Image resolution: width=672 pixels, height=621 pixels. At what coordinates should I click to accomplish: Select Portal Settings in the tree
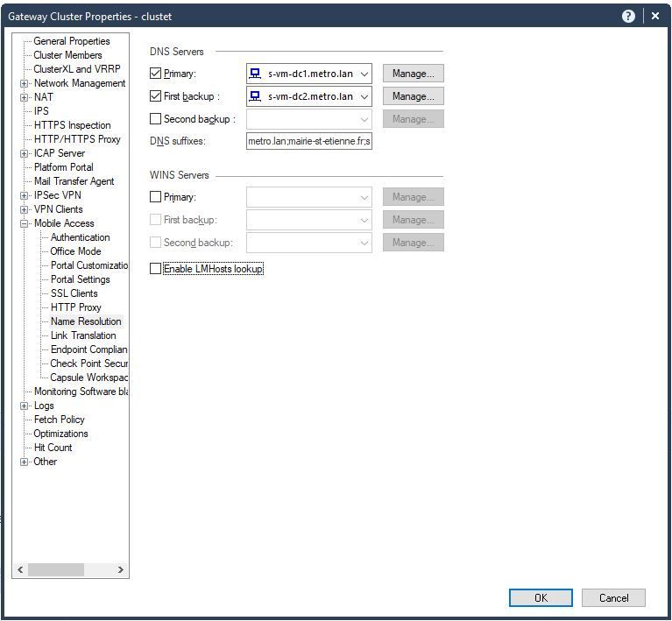click(x=80, y=279)
